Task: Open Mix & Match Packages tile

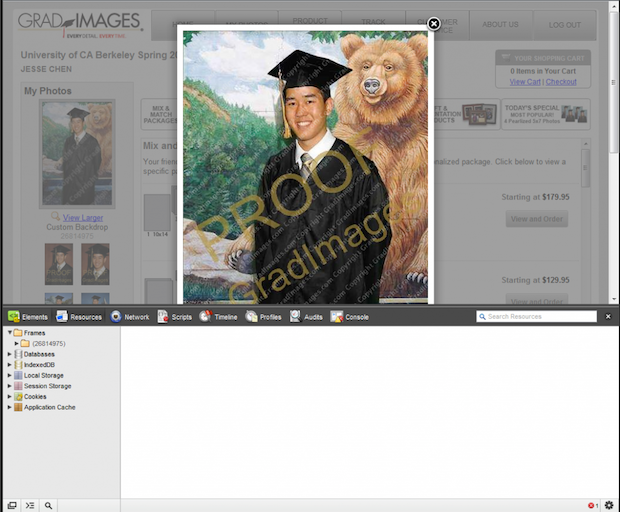Action: coord(159,114)
